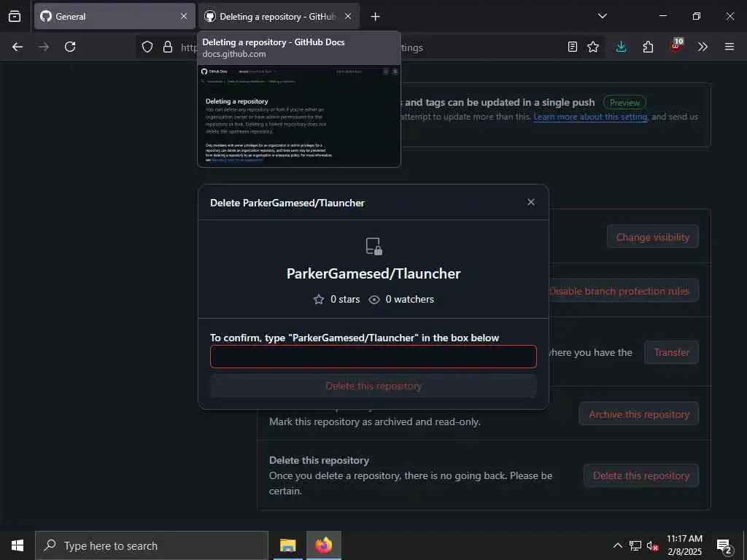
Task: Go back to previous page
Action: tap(18, 47)
